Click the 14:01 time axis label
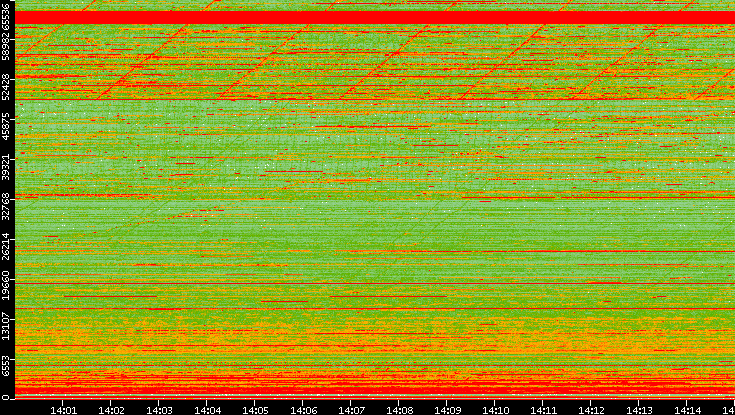Image resolution: width=735 pixels, height=415 pixels. (x=63, y=408)
